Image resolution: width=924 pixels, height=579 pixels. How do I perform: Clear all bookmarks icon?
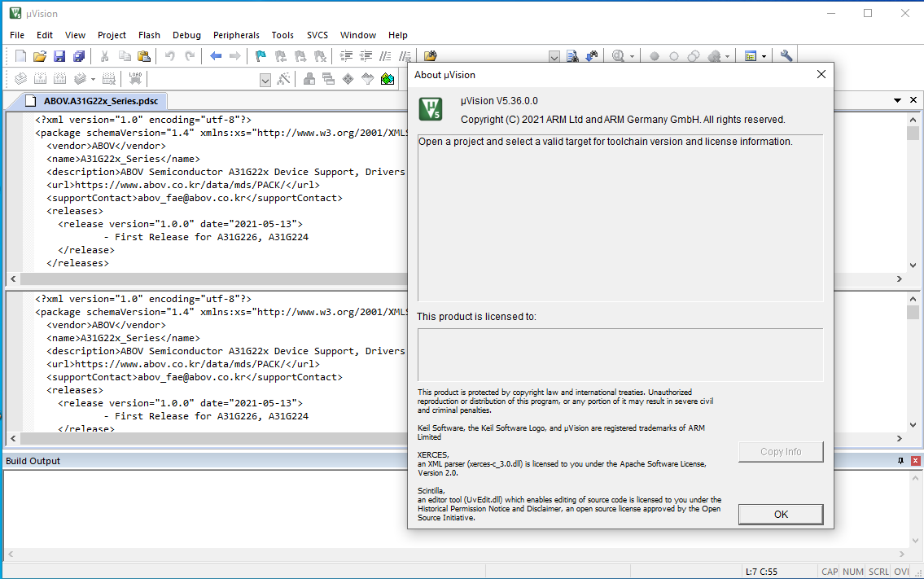(320, 56)
